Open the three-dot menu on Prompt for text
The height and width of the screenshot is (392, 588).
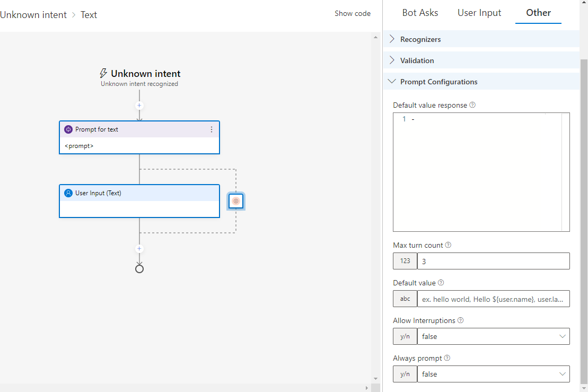tap(212, 129)
